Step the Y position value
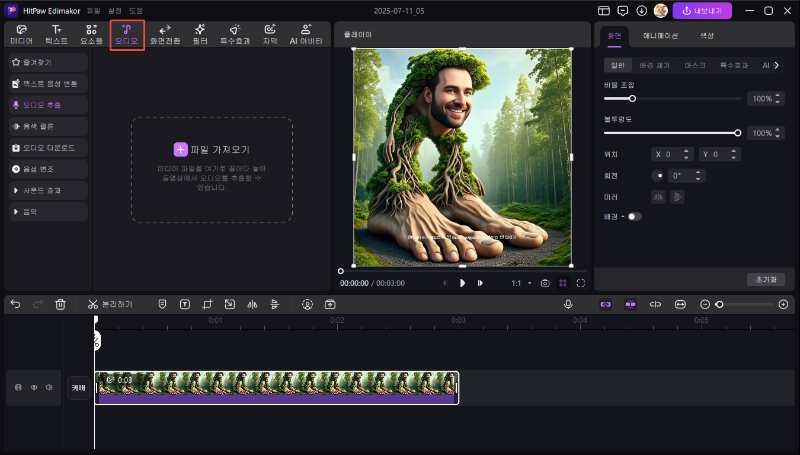 (x=733, y=154)
